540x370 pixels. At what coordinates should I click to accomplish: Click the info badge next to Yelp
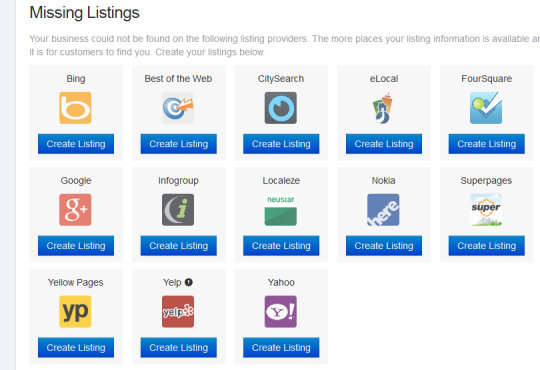(189, 282)
